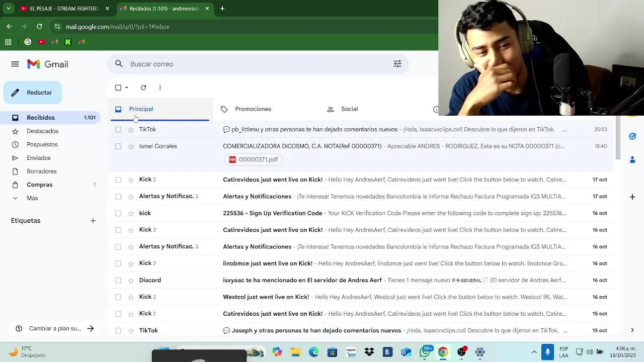The height and width of the screenshot is (362, 644).
Task: Open the Gmail main menu hamburger
Action: [15, 64]
